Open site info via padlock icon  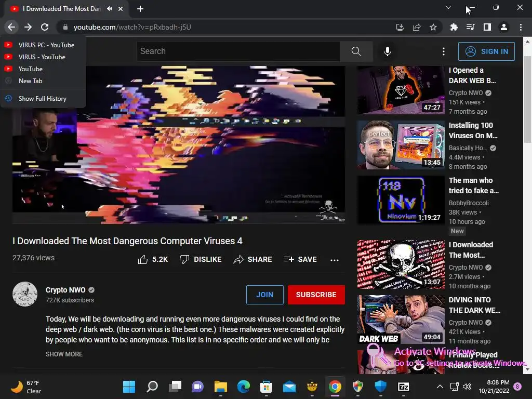(65, 27)
